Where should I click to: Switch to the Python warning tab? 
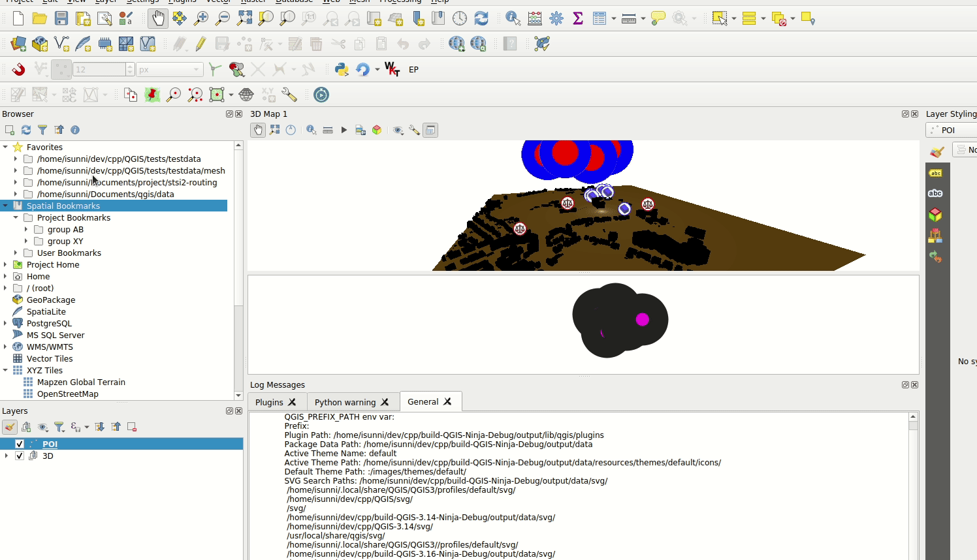click(345, 402)
